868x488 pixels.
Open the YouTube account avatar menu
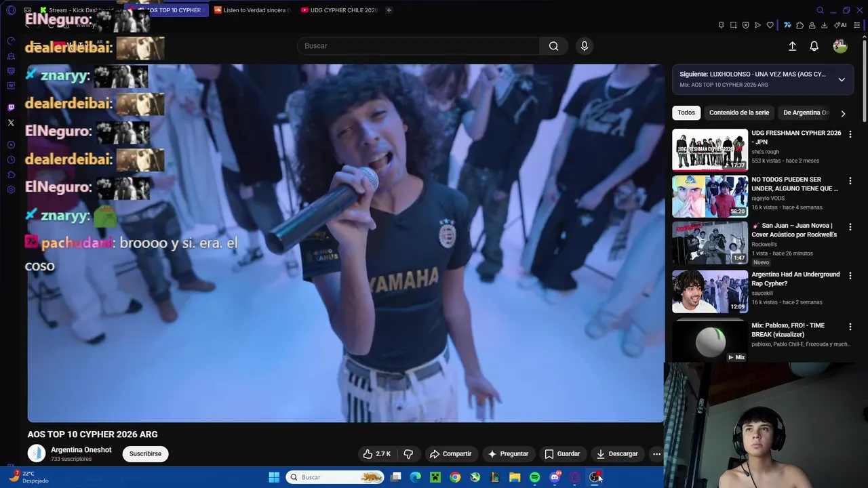(x=840, y=46)
